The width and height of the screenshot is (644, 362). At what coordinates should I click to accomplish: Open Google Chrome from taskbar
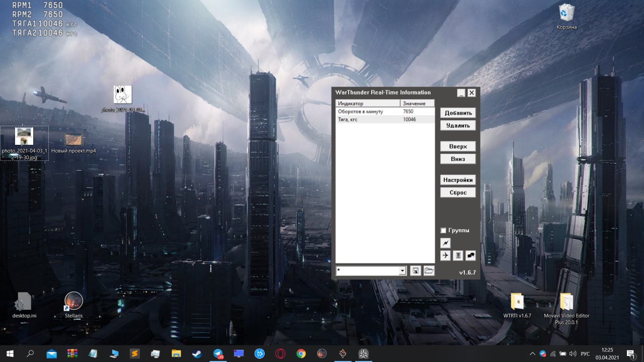[x=301, y=353]
